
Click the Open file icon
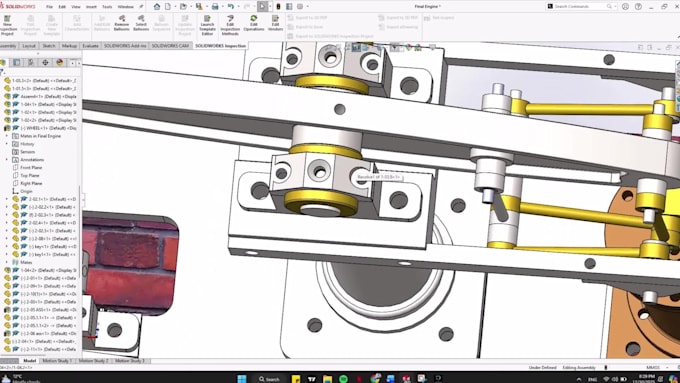pyautogui.click(x=183, y=7)
